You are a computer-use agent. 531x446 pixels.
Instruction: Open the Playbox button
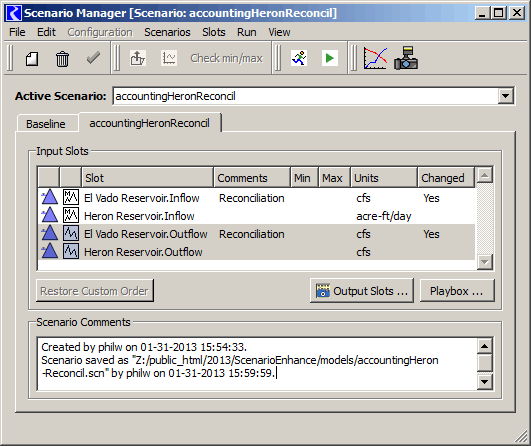457,291
